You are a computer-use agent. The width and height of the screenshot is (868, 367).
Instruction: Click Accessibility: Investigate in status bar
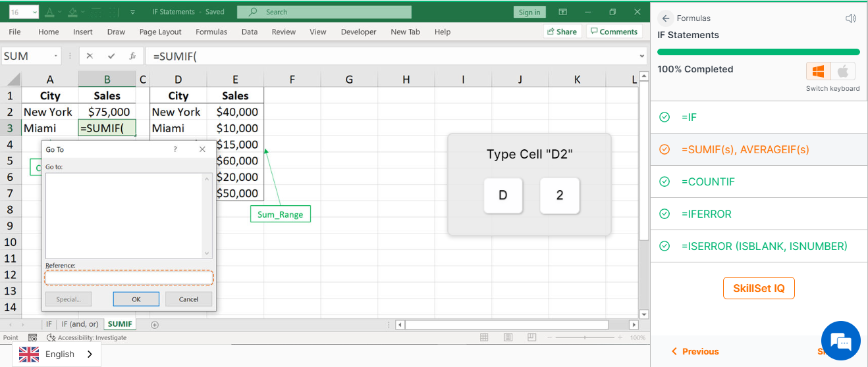click(x=87, y=337)
